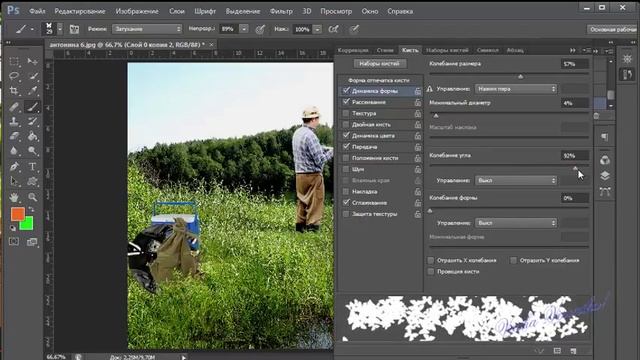Select the Eraser tool
This screenshot has height=360, width=640.
click(x=14, y=136)
